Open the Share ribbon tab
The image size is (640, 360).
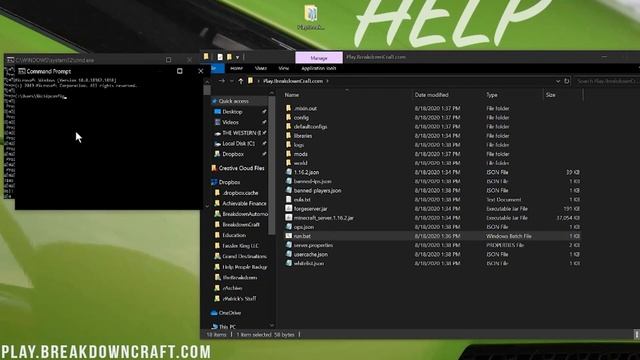pyautogui.click(x=260, y=68)
